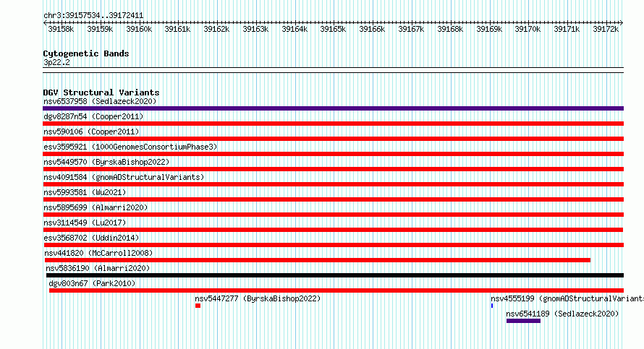Click the 39163k ruler mark

coord(255,29)
